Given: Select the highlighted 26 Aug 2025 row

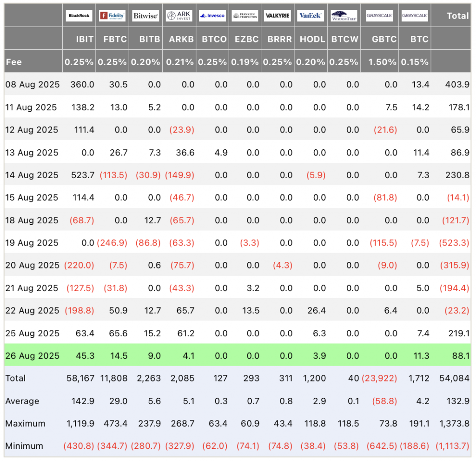Looking at the screenshot, I should [238, 355].
